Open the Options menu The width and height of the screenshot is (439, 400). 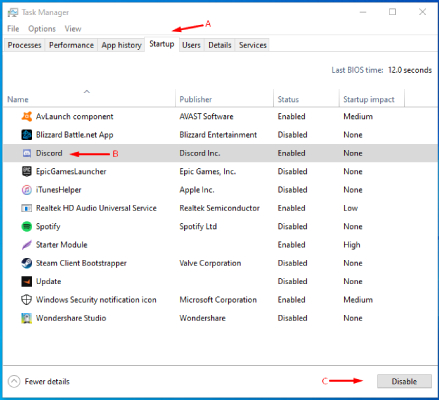42,29
